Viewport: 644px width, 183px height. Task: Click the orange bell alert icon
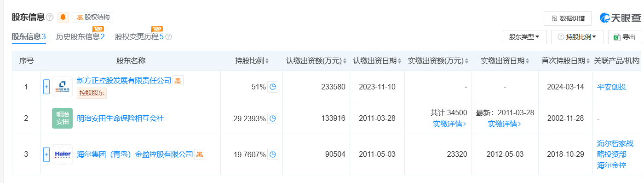[63, 18]
